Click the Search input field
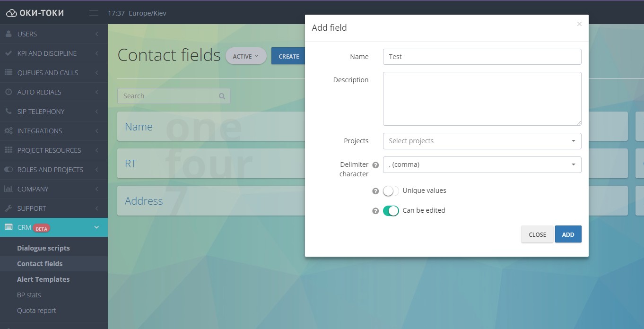Image resolution: width=644 pixels, height=329 pixels. click(174, 96)
